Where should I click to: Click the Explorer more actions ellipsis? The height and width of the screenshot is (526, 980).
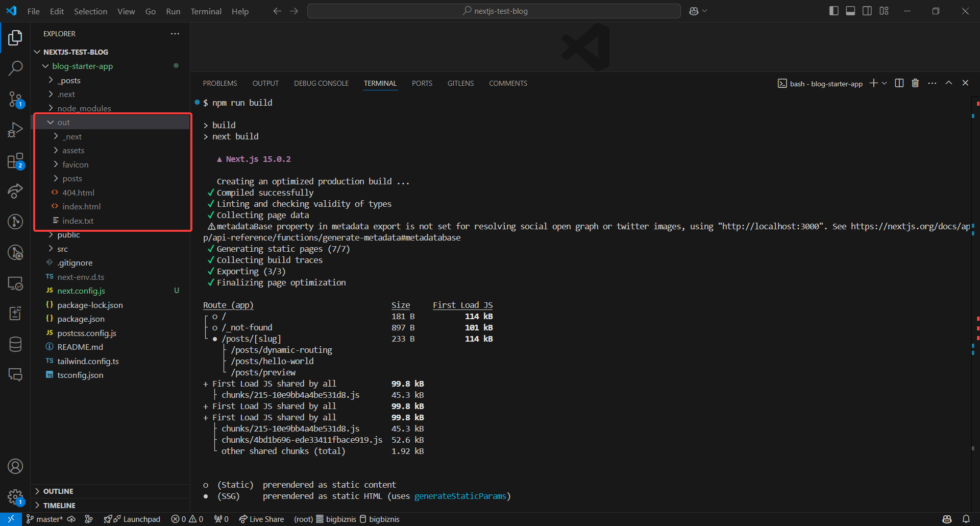point(175,34)
